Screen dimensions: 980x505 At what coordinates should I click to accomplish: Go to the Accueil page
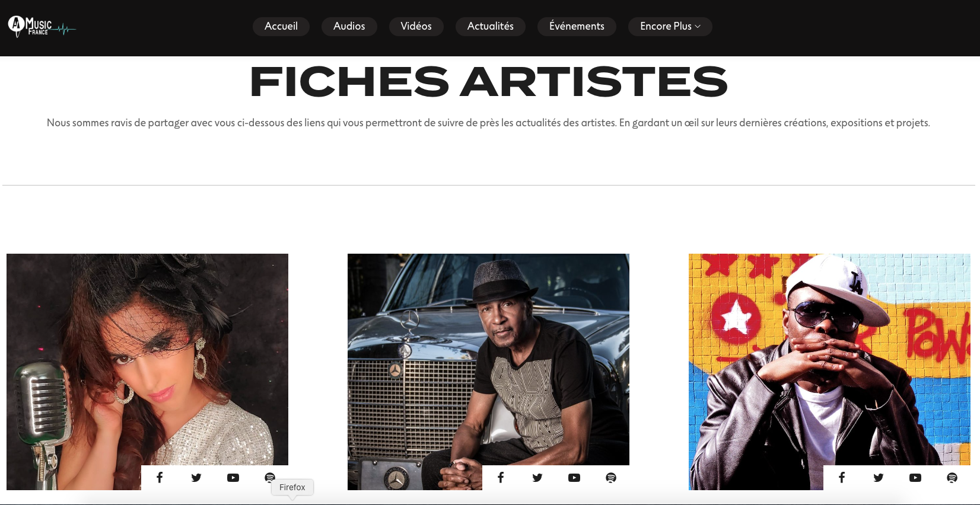[x=281, y=26]
